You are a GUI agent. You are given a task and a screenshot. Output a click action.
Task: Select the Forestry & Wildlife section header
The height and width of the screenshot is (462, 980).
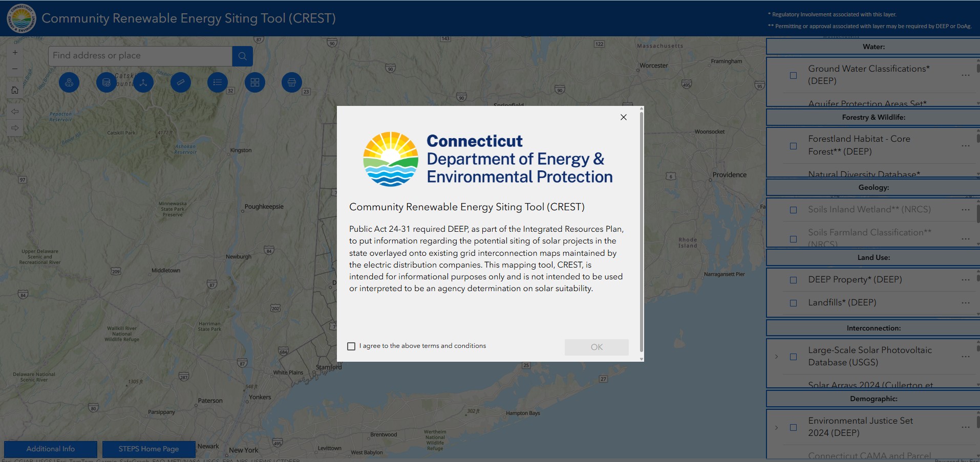873,117
